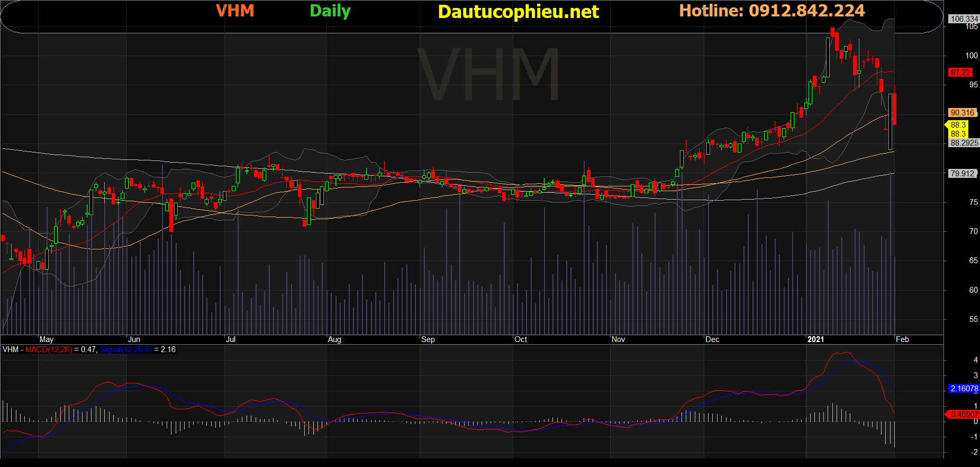Click the red 0.46907 MACD value tag
The image size is (980, 467).
pyautogui.click(x=963, y=415)
